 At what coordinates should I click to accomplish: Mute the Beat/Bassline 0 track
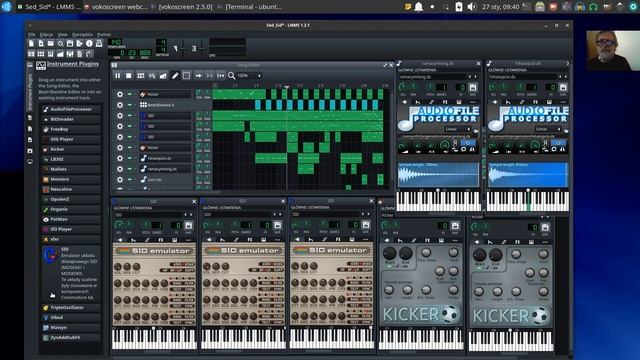[130, 105]
